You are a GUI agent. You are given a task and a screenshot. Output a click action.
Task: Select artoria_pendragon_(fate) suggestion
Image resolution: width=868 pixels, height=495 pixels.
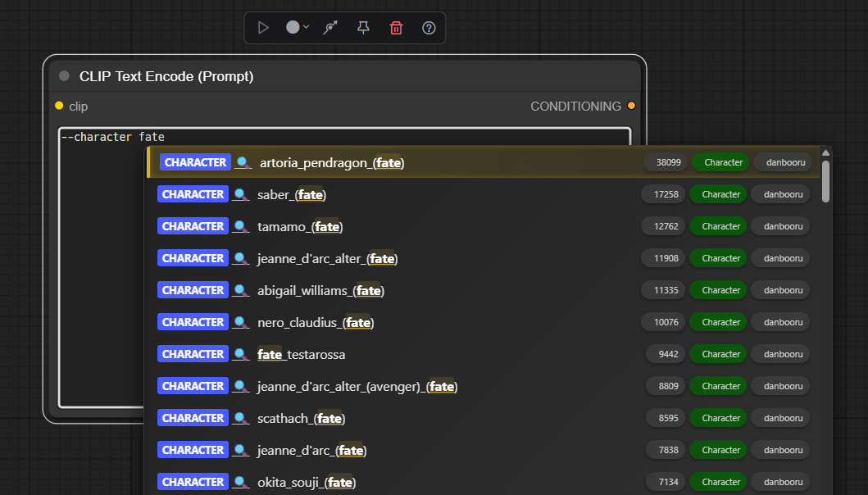point(483,162)
